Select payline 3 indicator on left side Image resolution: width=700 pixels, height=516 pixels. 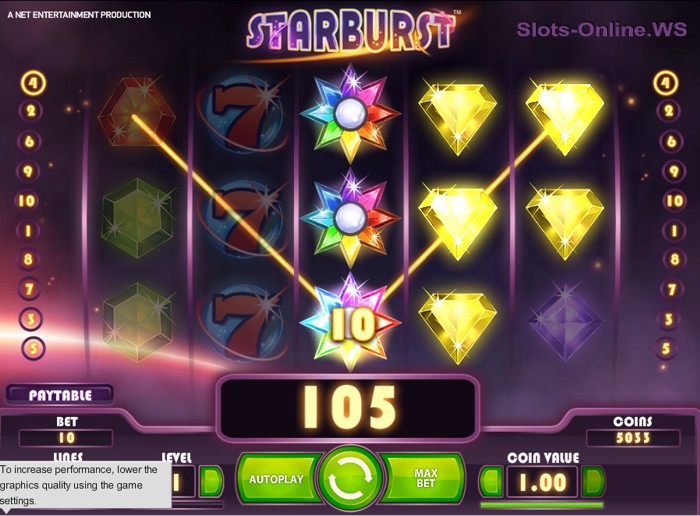31,319
